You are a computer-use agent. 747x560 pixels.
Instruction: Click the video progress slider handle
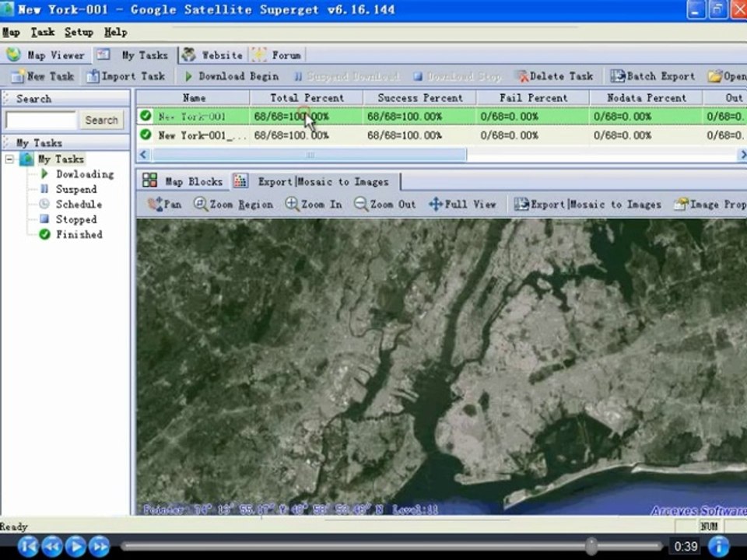pos(591,546)
